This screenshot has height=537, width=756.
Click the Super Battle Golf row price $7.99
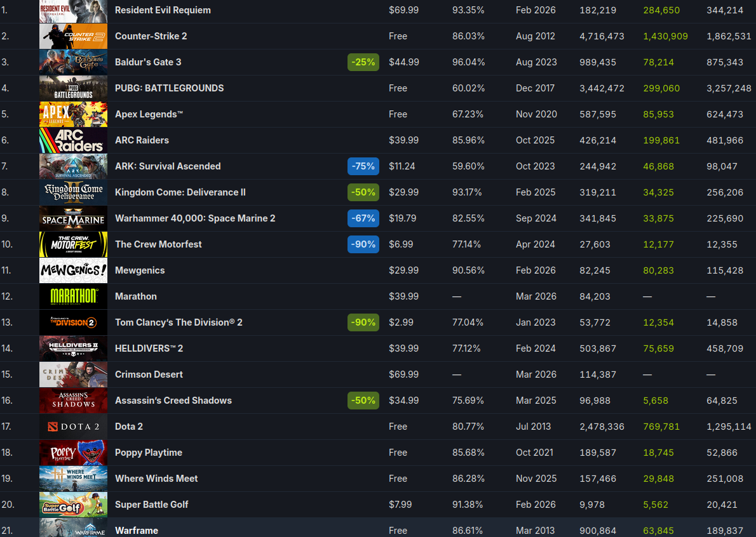pyautogui.click(x=400, y=505)
